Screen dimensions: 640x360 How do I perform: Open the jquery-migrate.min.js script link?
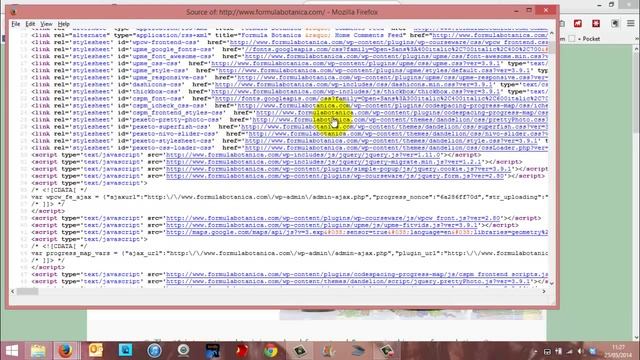[x=324, y=162]
